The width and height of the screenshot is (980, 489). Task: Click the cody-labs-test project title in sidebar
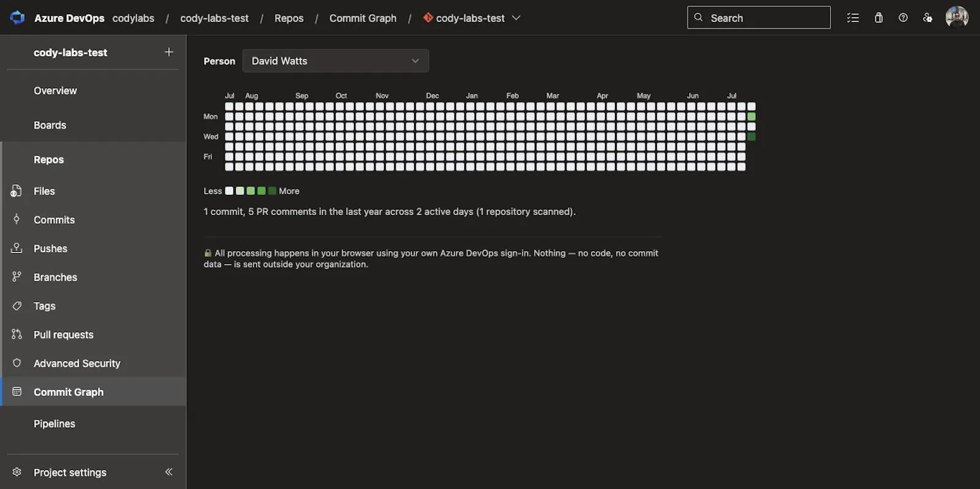click(x=70, y=52)
